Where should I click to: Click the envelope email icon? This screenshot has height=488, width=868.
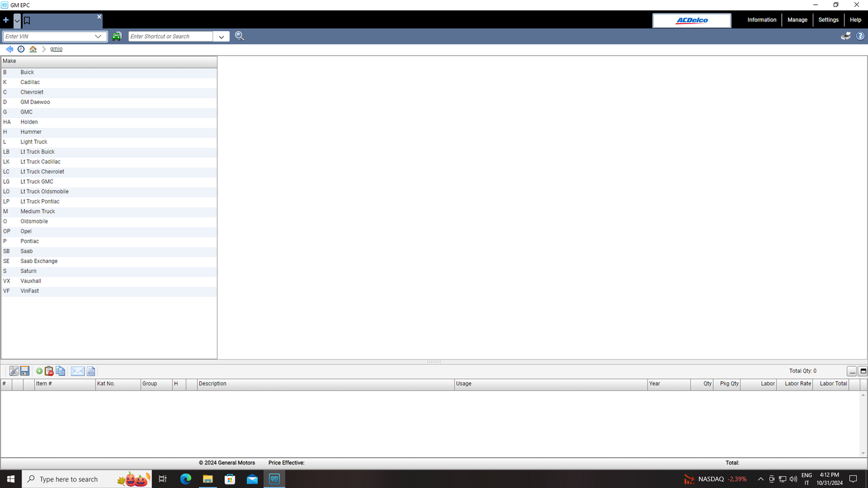coord(78,372)
